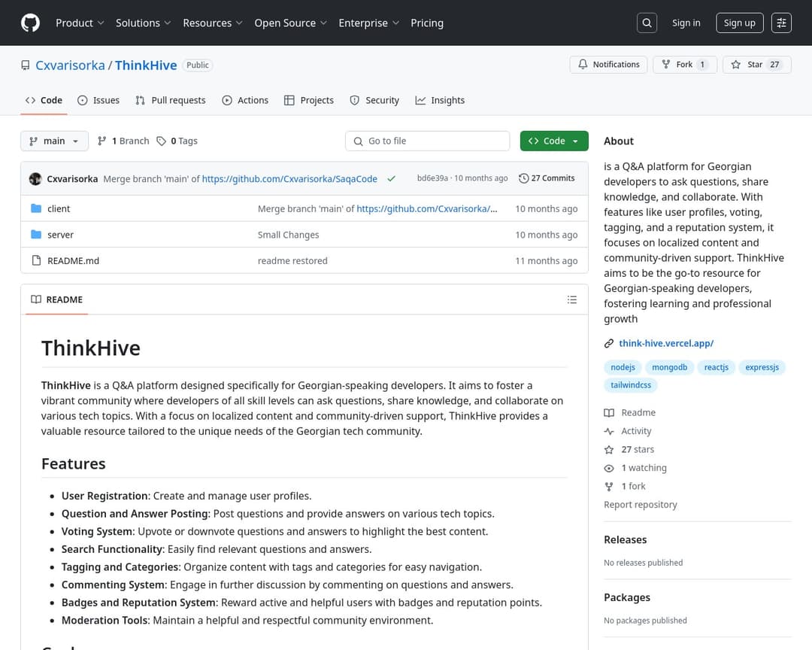The image size is (812, 650).
Task: Open the README outline icon on the right
Action: pos(572,299)
